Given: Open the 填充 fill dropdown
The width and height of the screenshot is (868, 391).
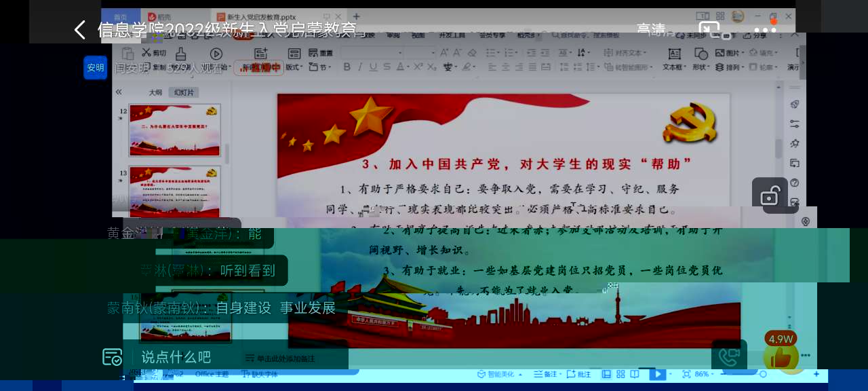Looking at the screenshot, I should [762, 53].
